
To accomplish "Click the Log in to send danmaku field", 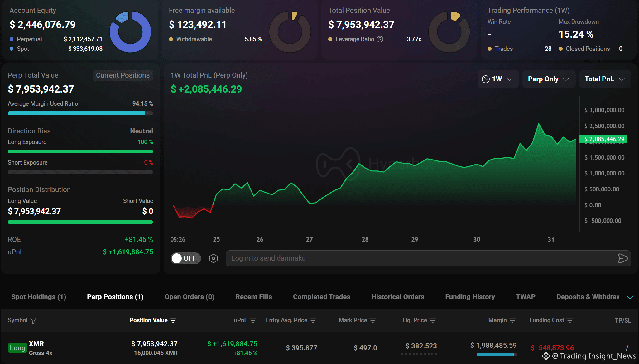I will click(428, 258).
